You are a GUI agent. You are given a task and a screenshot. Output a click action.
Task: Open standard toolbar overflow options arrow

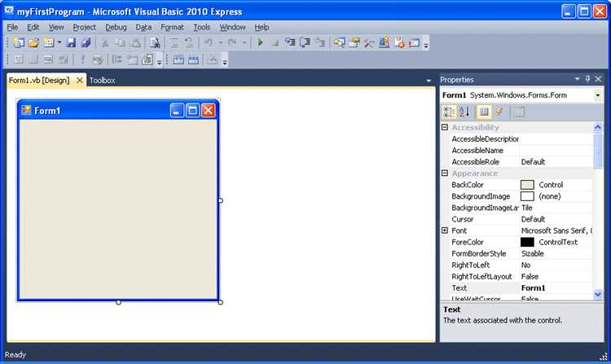tap(426, 44)
